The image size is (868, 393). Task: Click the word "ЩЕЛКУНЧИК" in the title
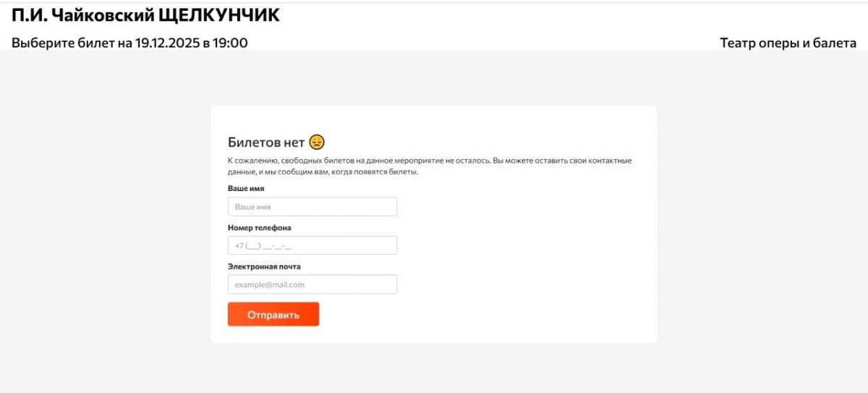[219, 14]
